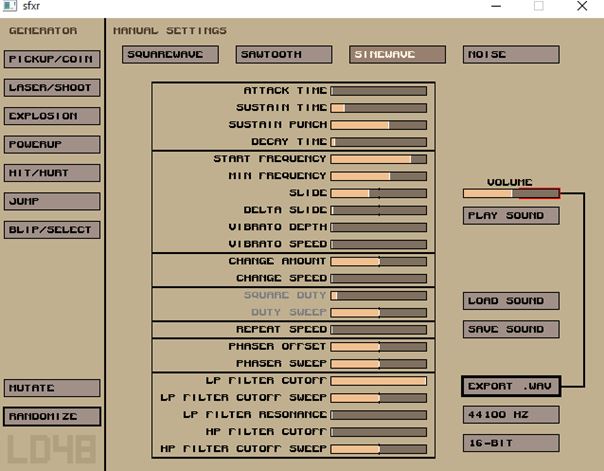Generate a Pickup/Coin sound
Viewport: 604px width, 471px height.
point(52,59)
